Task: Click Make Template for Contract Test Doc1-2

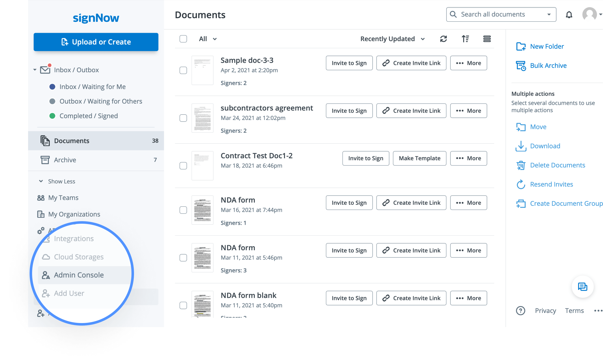Action: point(419,158)
